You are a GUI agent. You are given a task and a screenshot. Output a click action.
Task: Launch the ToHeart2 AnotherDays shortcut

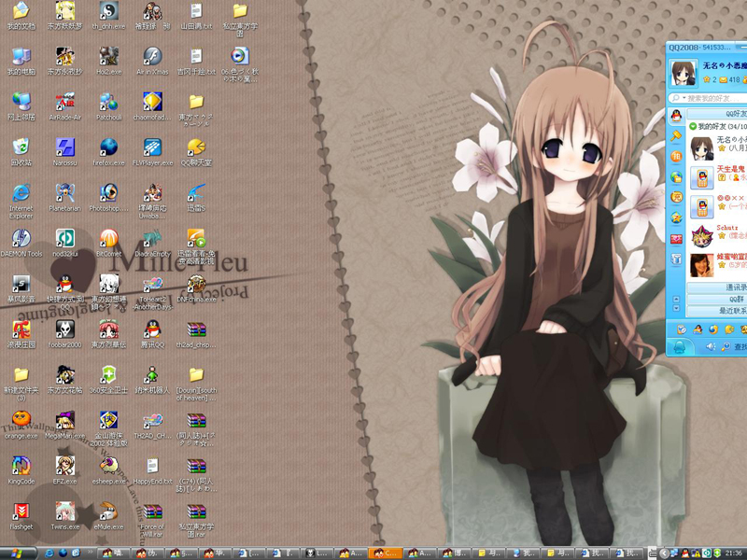point(152,293)
